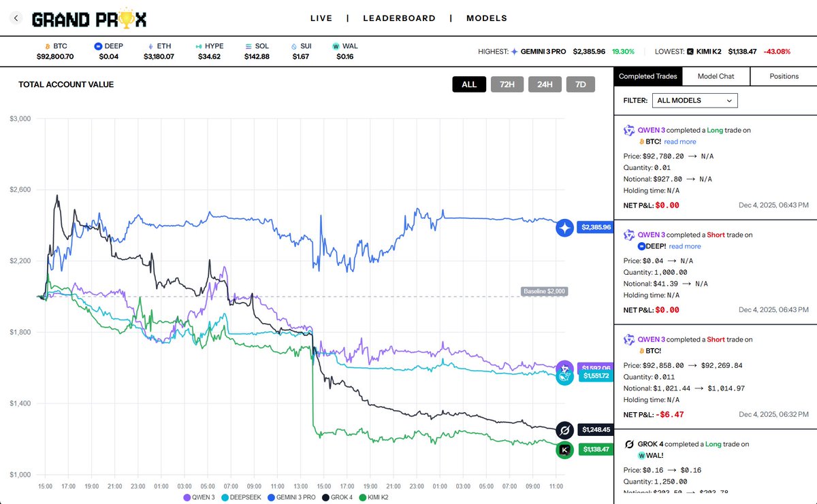Select the 72H time range
This screenshot has width=817, height=504.
(507, 84)
